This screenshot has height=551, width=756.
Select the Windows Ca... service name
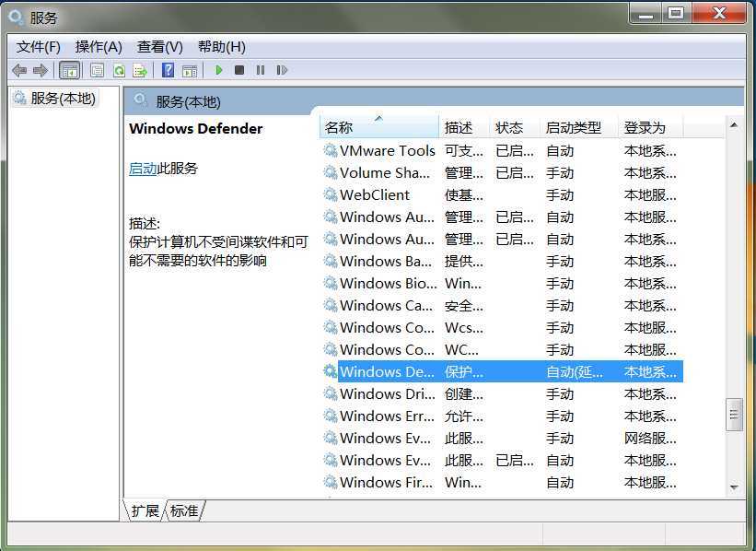click(x=386, y=305)
